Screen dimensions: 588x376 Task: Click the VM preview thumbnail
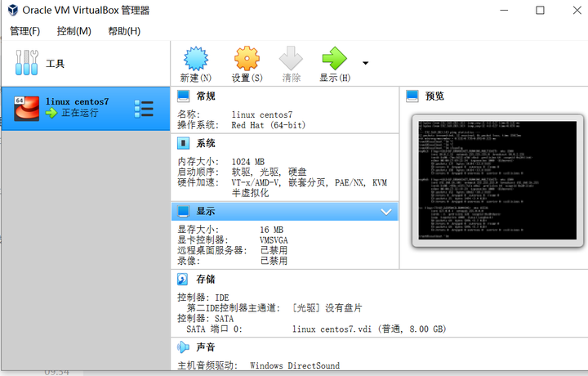(x=497, y=181)
